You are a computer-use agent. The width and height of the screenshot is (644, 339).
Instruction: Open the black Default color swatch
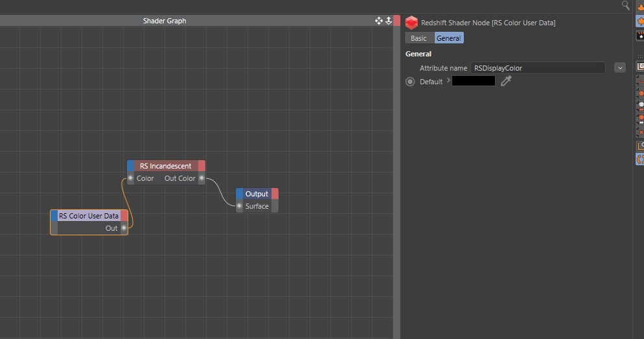click(473, 81)
